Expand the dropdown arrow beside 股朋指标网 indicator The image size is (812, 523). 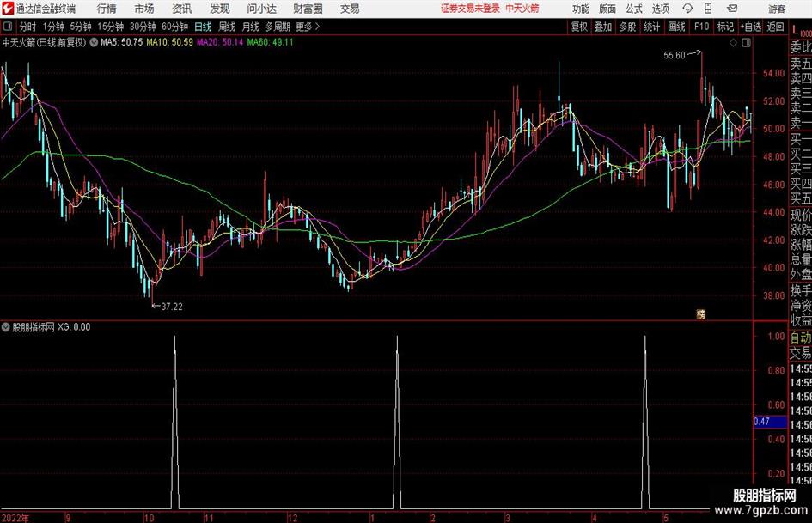tap(6, 326)
